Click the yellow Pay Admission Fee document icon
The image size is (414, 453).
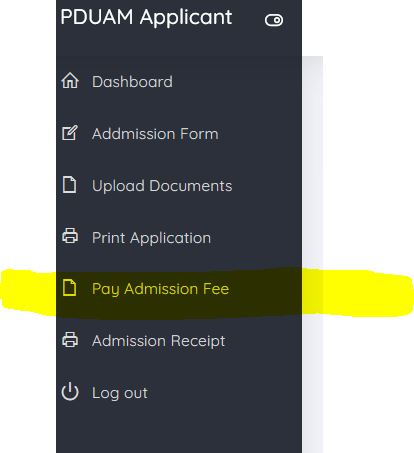point(70,288)
